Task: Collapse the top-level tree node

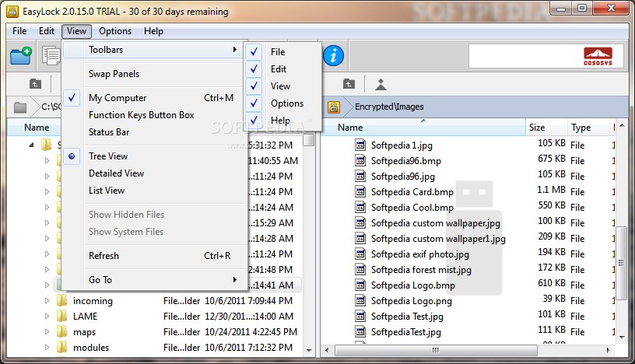Action: point(32,145)
